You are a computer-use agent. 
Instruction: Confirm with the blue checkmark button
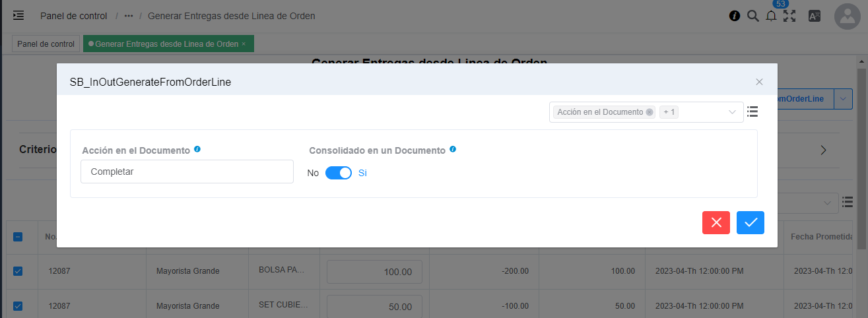click(751, 223)
